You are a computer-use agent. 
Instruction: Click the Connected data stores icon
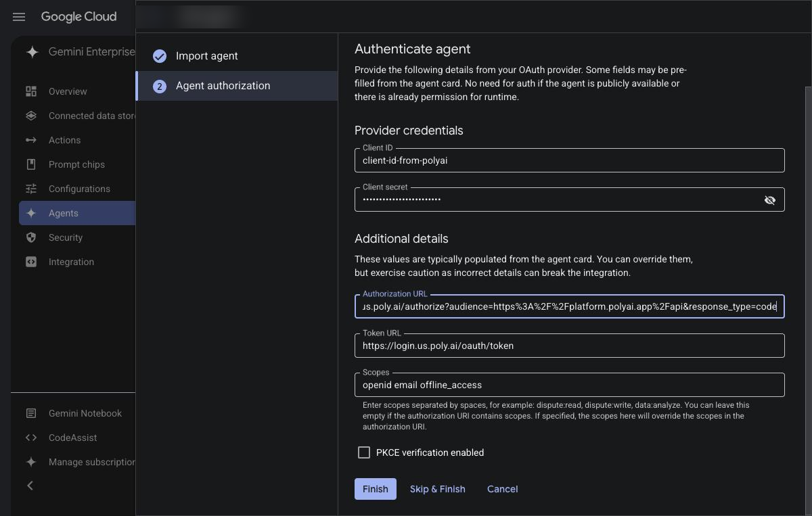pyautogui.click(x=31, y=116)
